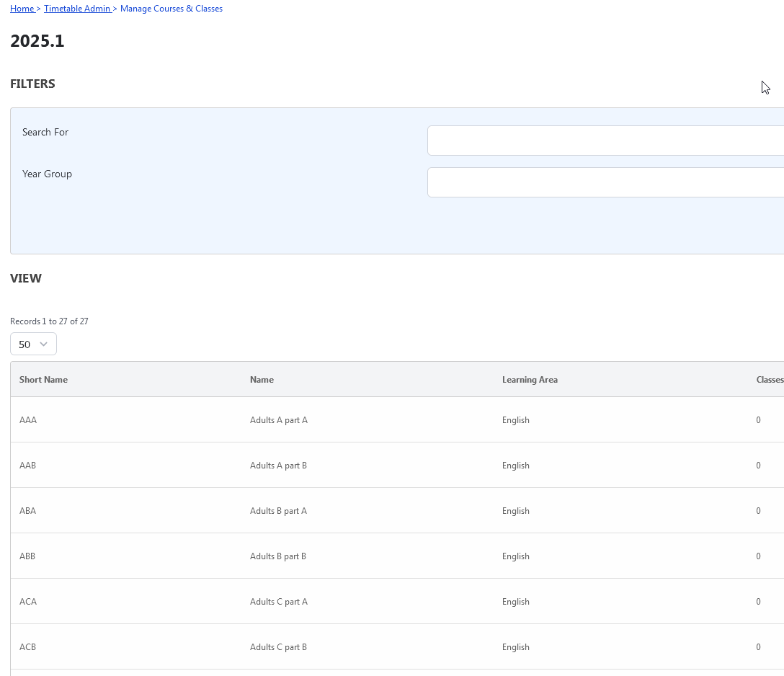
Task: Go to Timetable Admin breadcrumb
Action: (77, 9)
